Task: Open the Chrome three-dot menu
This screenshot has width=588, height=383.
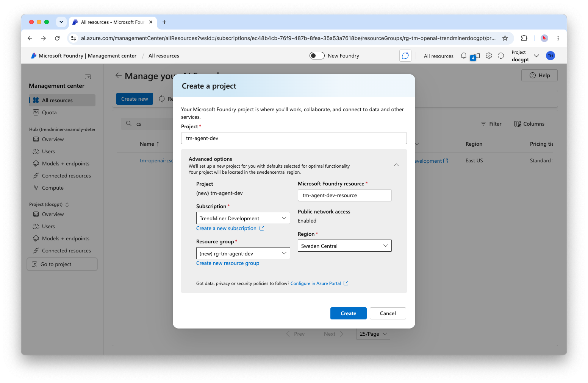Action: (x=558, y=38)
